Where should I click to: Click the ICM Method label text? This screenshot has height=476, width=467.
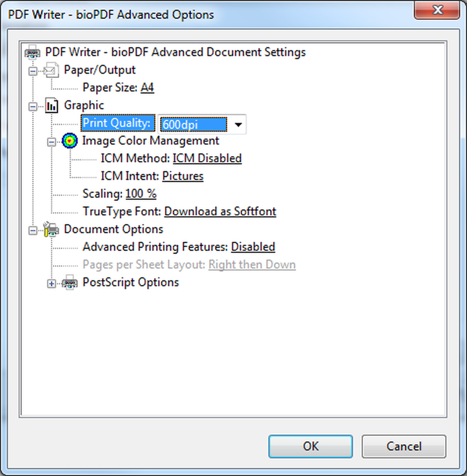coord(135,158)
